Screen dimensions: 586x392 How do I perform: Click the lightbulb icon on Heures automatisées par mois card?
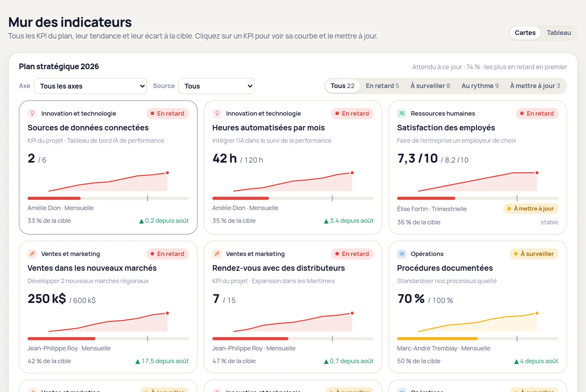pyautogui.click(x=217, y=114)
